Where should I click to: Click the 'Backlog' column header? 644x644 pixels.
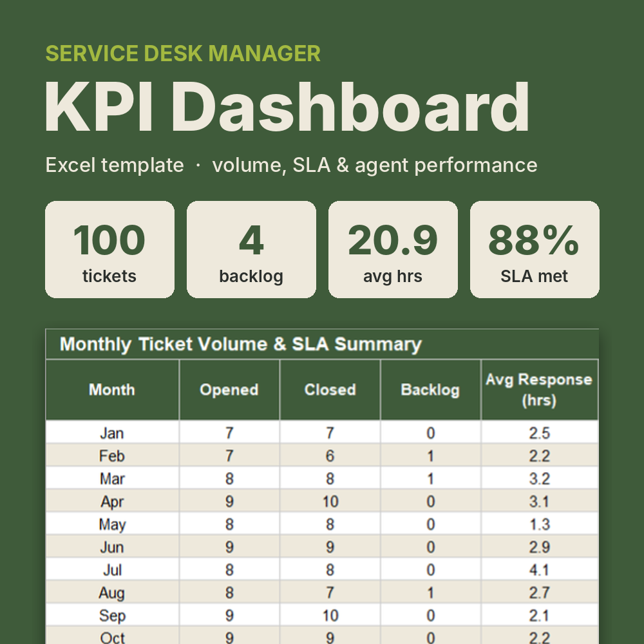point(430,390)
